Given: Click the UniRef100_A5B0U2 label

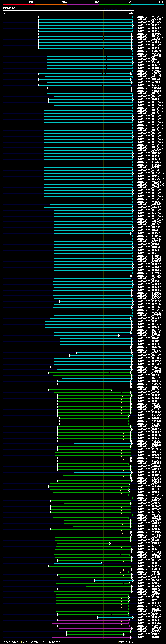Looking at the screenshot, I should point(149,42).
